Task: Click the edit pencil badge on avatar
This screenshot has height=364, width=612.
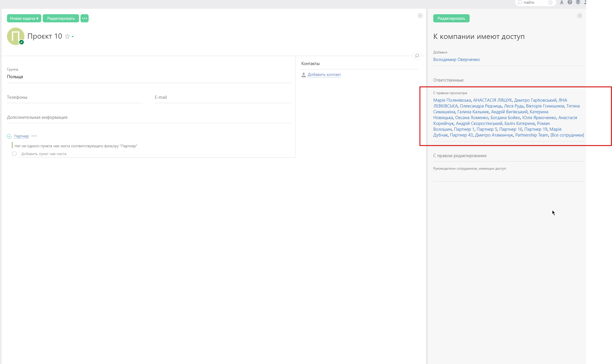Action: (21, 42)
